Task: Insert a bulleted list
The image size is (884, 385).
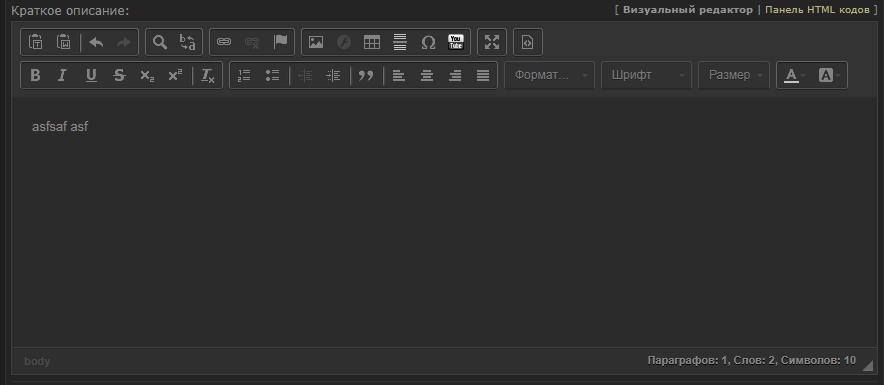Action: point(272,75)
